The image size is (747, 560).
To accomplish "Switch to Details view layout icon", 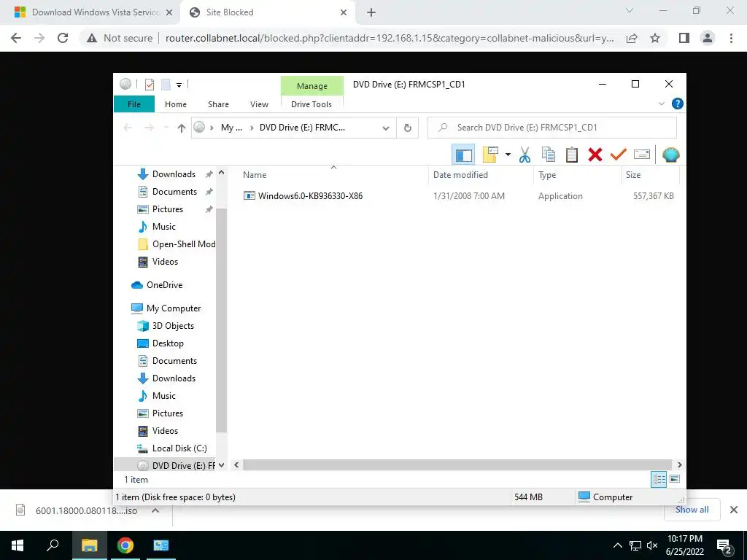I will pyautogui.click(x=659, y=479).
